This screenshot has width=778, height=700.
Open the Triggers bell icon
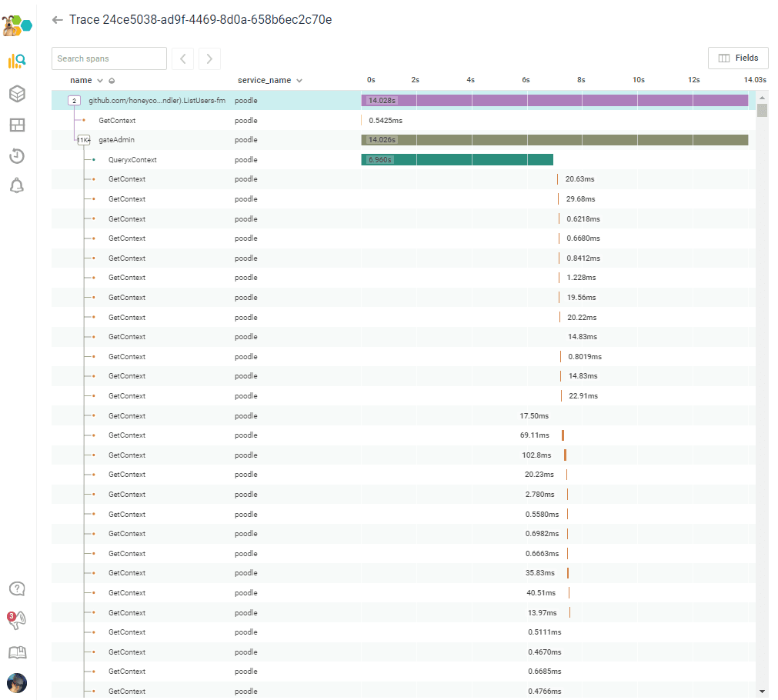[17, 185]
